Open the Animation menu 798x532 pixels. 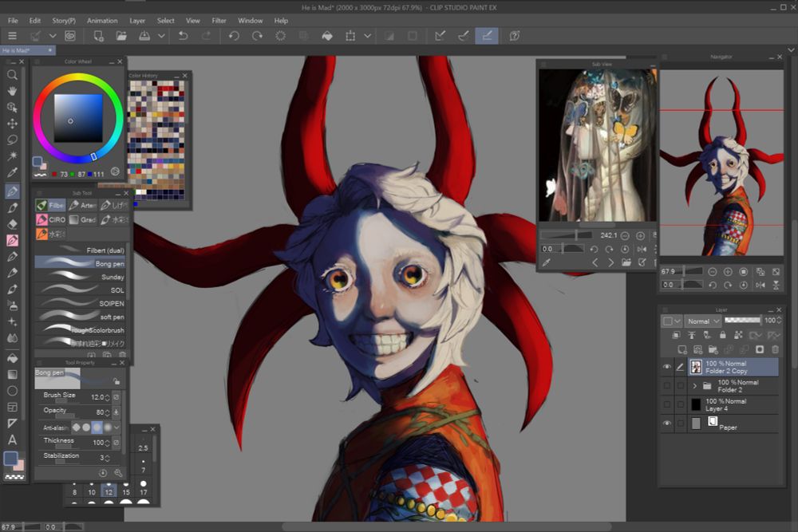(101, 20)
